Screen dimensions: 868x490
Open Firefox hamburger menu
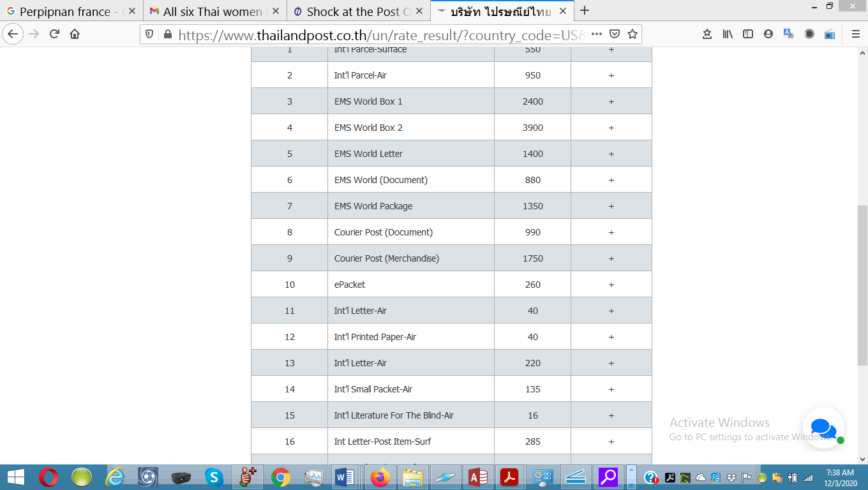[x=856, y=34]
